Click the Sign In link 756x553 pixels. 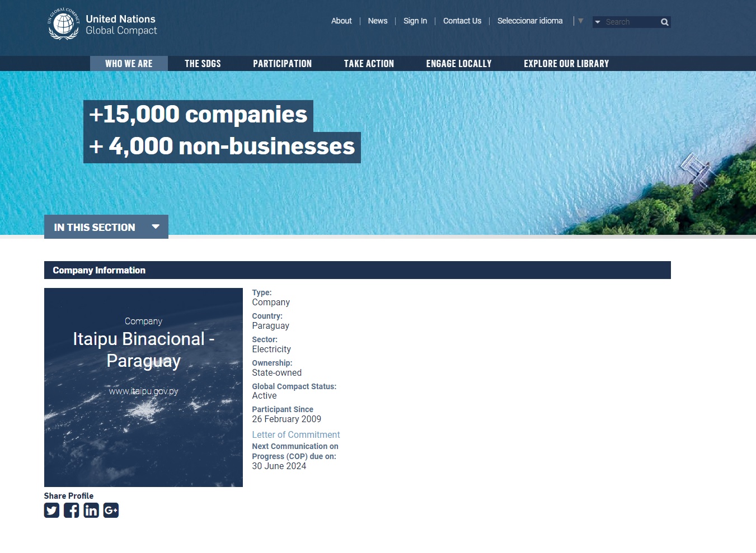(415, 21)
